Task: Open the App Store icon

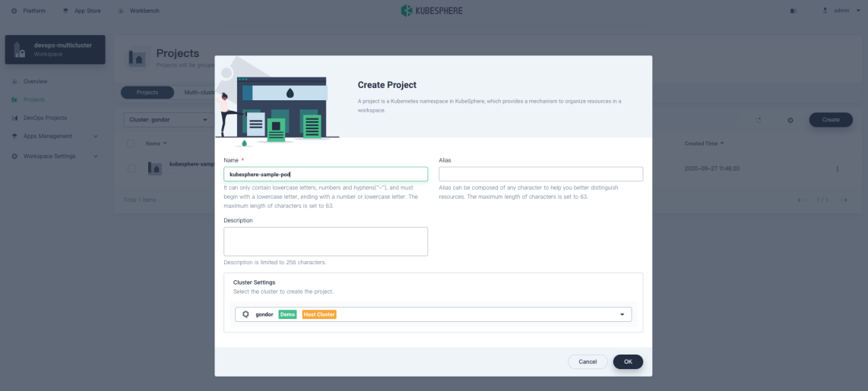Action: [x=66, y=11]
